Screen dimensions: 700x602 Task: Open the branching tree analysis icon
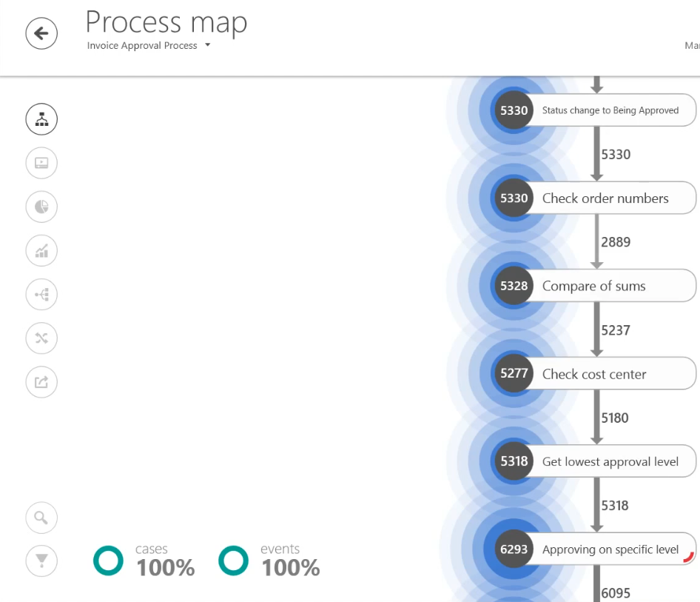(41, 295)
